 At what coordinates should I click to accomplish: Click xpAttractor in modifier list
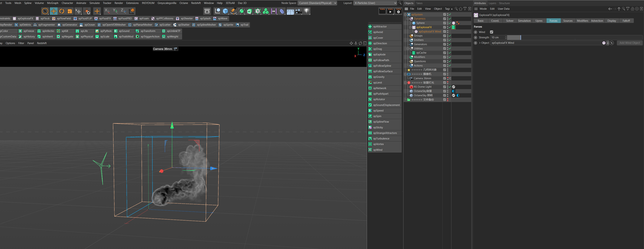(384, 27)
